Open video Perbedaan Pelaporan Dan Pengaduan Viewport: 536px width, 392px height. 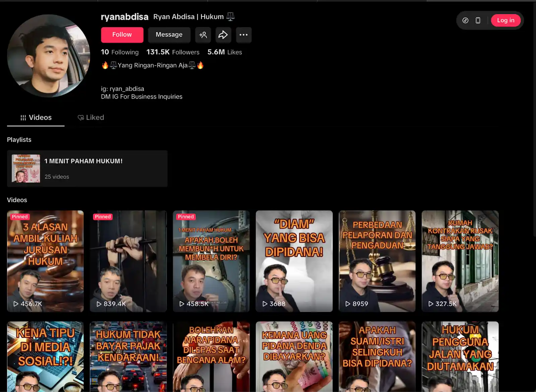pos(377,261)
